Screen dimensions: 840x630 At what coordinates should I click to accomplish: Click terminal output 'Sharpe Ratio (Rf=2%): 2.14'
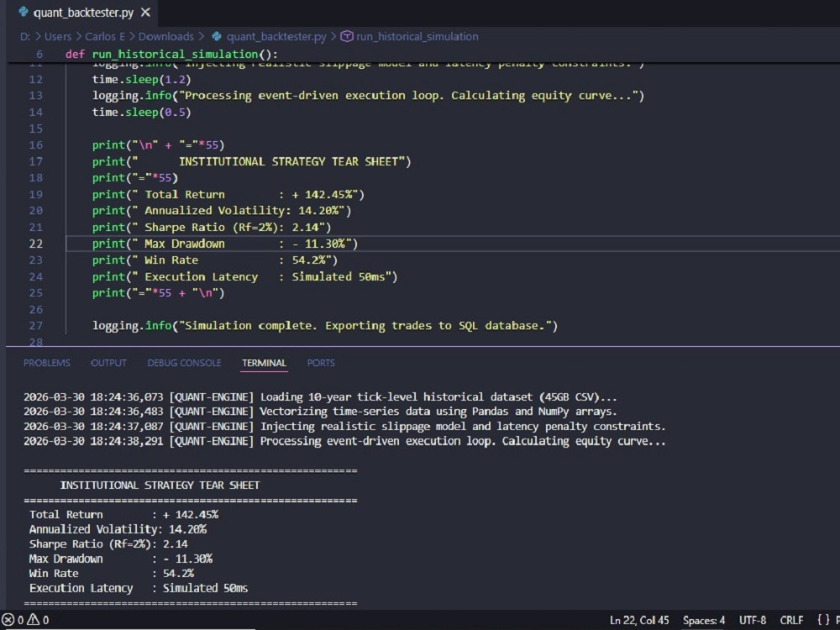[108, 543]
